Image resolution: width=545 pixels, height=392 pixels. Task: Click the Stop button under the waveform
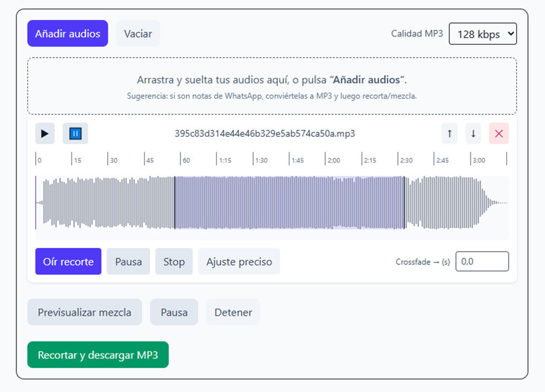[174, 261]
